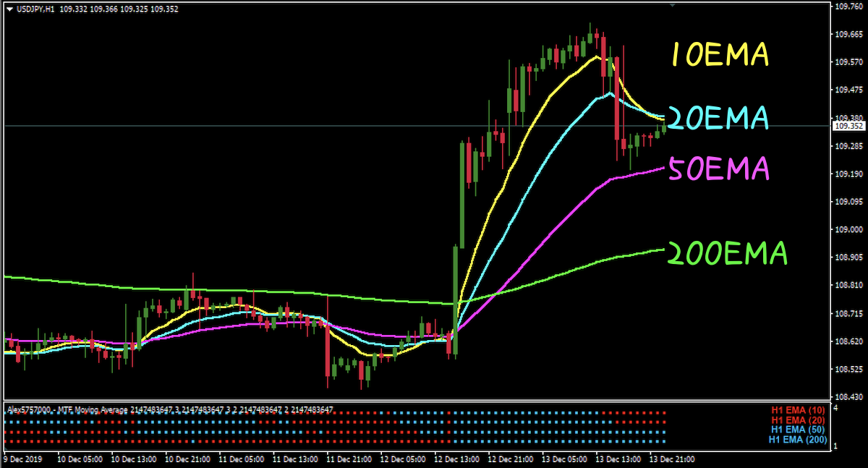Click the 109.000 price scale label
This screenshot has width=868, height=468.
[x=847, y=230]
